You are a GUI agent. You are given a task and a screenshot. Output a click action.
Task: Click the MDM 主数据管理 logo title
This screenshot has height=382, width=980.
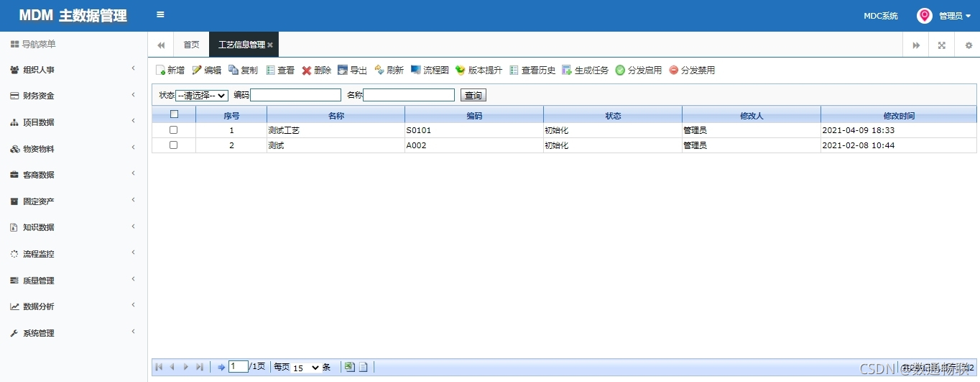click(73, 16)
